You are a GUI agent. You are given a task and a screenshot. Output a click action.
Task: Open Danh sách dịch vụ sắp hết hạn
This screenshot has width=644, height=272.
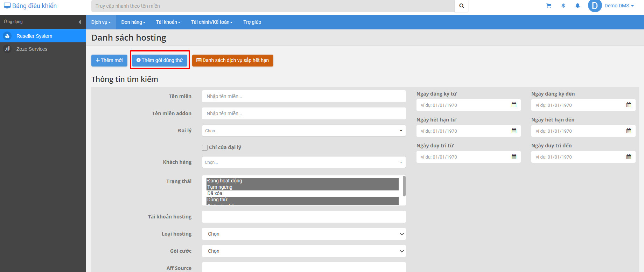coord(233,60)
